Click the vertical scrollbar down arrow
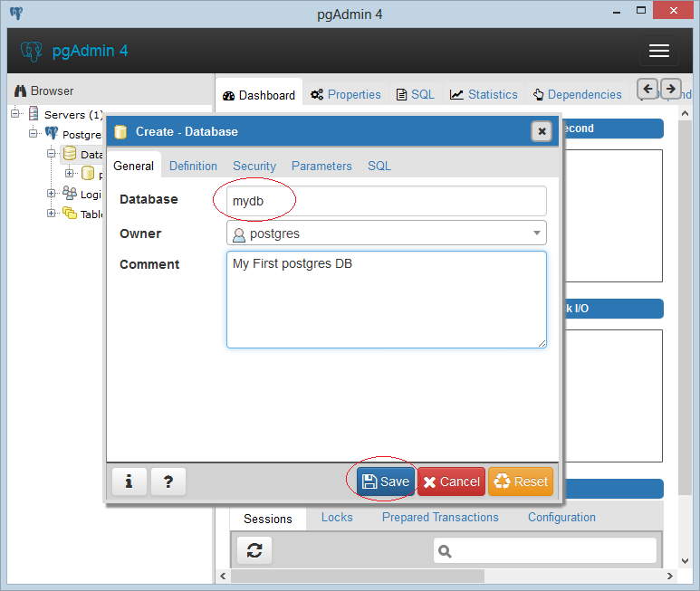Image resolution: width=700 pixels, height=591 pixels. click(x=686, y=561)
